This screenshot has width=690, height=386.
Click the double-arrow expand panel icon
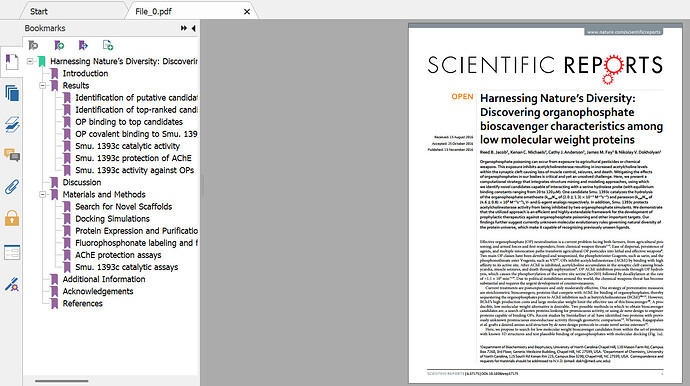(184, 28)
